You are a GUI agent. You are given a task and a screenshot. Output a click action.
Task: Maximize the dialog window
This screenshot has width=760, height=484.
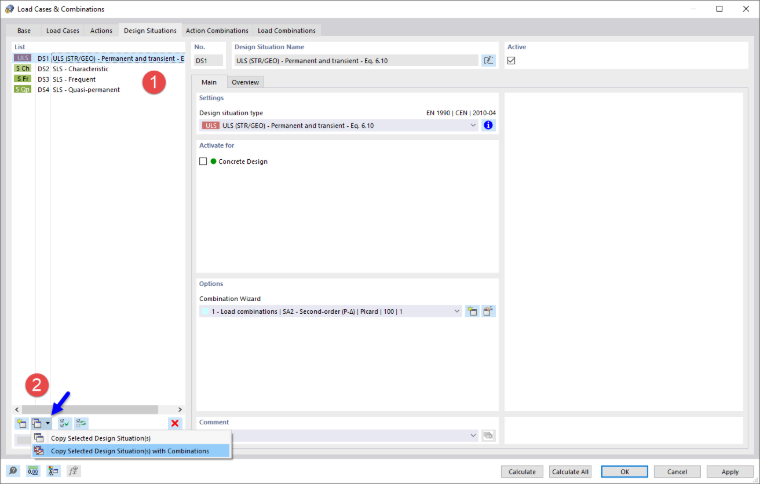pyautogui.click(x=719, y=9)
